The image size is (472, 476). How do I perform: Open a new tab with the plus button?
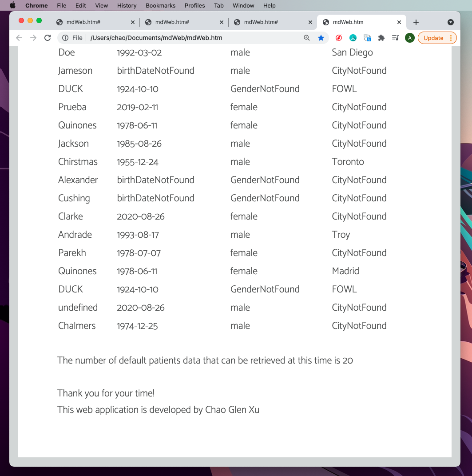click(x=416, y=22)
